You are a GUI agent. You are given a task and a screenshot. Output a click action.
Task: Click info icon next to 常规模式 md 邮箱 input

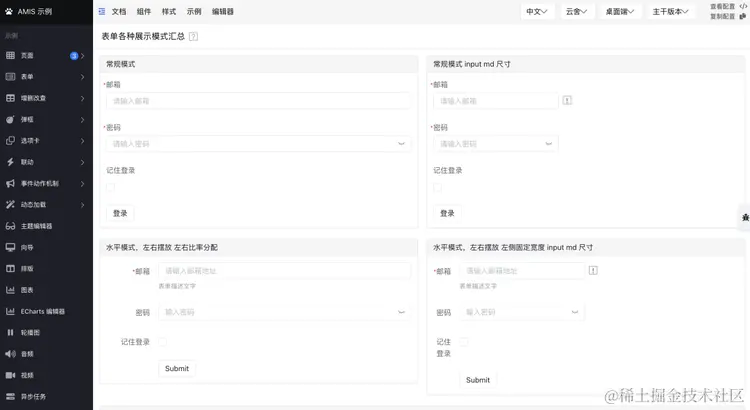point(567,100)
